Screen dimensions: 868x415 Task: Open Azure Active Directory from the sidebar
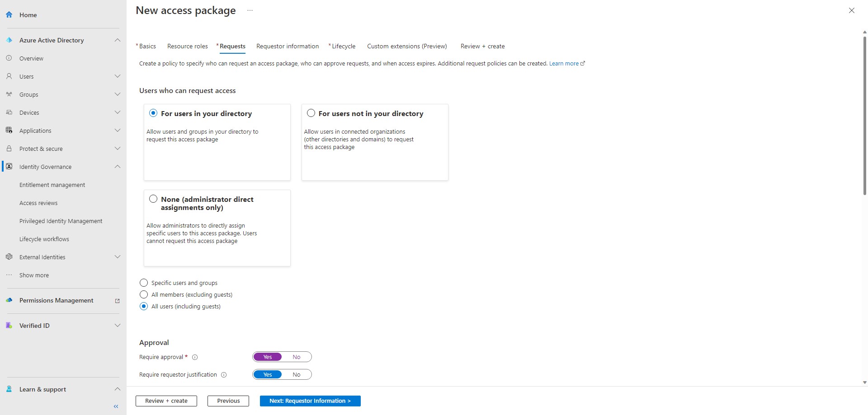point(9,40)
